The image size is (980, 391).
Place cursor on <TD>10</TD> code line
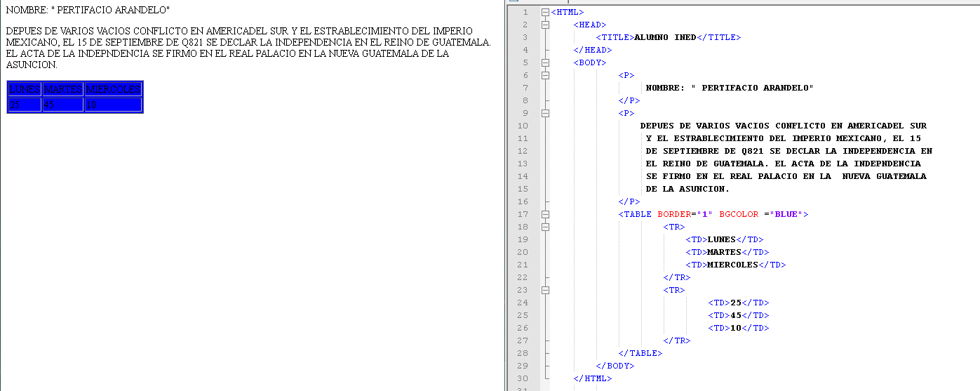(738, 328)
